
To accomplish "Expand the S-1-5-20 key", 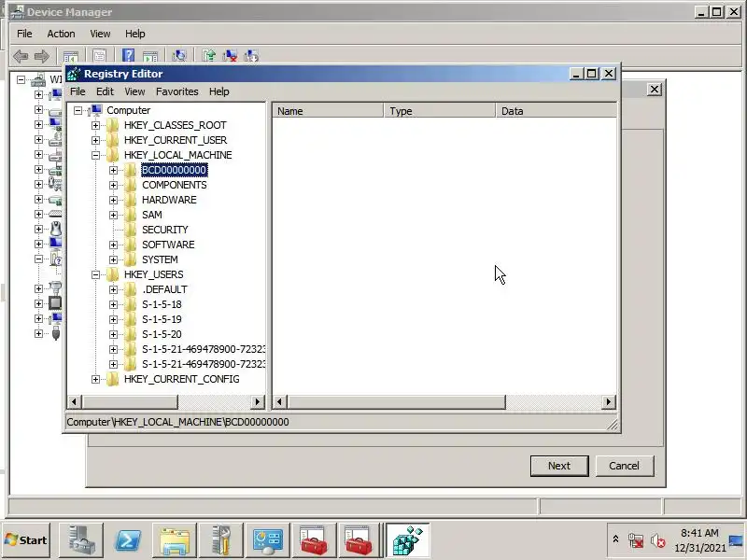I will [113, 334].
